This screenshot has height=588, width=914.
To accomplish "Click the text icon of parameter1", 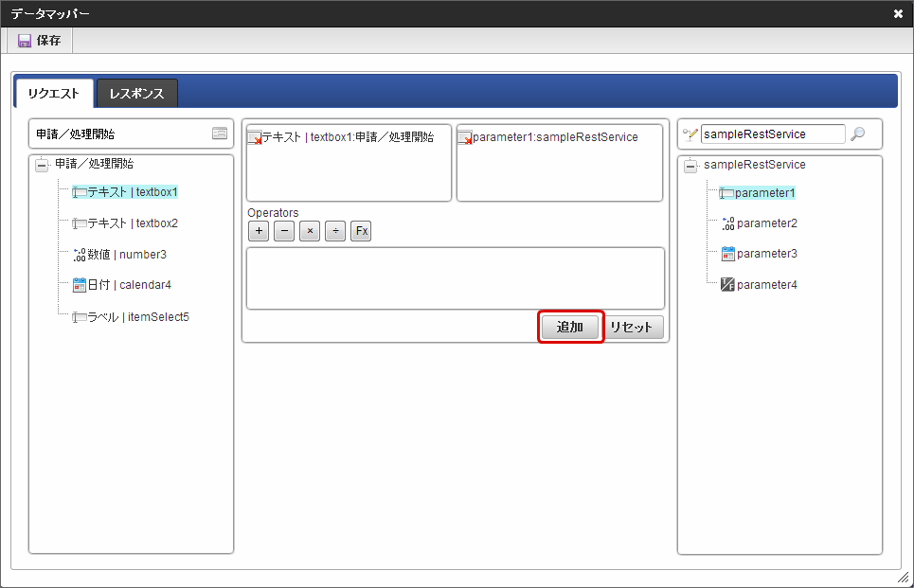I will 726,193.
